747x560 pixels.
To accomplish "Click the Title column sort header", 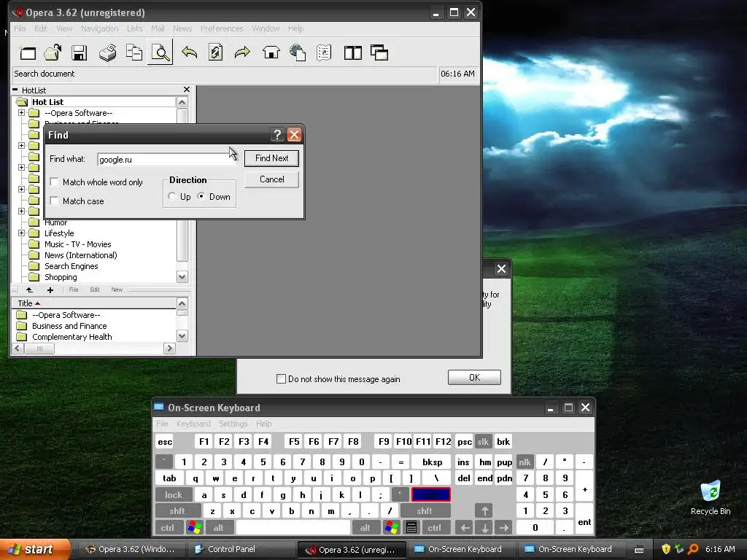I will pyautogui.click(x=94, y=303).
